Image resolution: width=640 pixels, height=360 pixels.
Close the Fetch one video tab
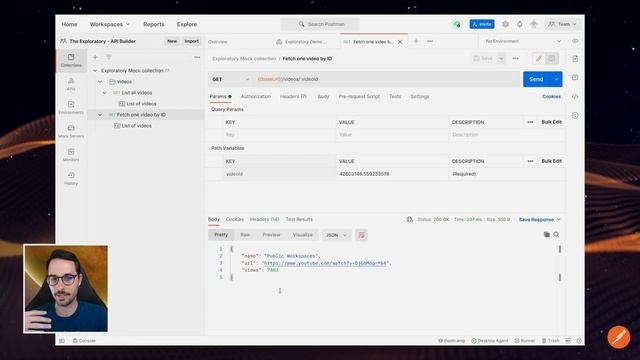[x=400, y=42]
